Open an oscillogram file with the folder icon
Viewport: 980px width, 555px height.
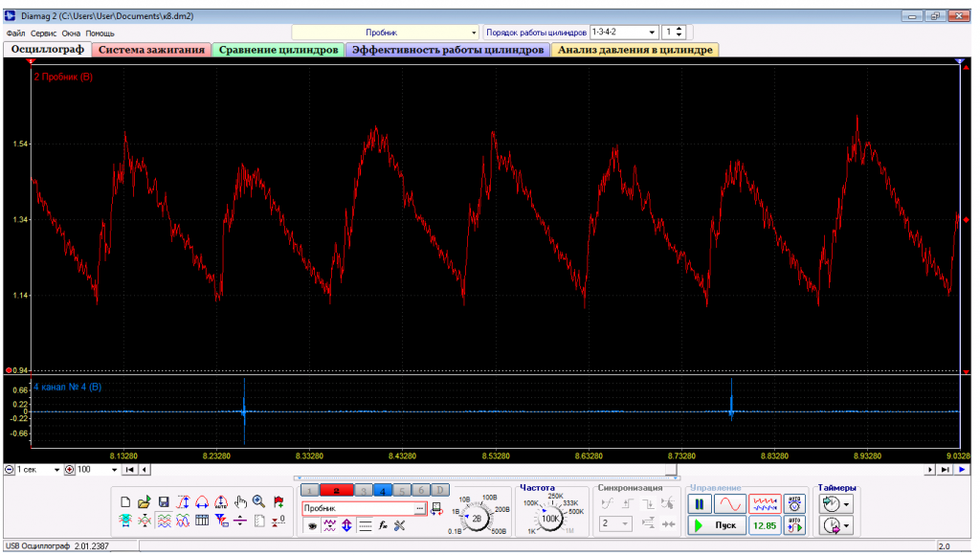pyautogui.click(x=145, y=501)
